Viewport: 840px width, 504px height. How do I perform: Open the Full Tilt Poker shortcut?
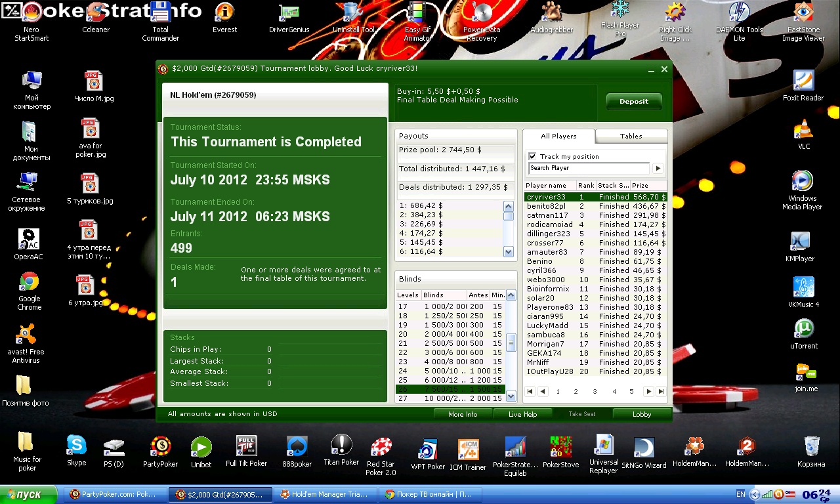tap(246, 451)
